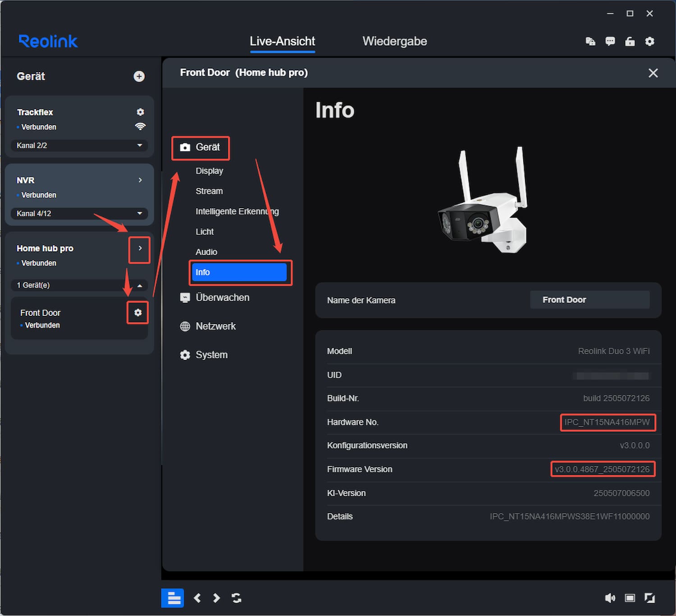The width and height of the screenshot is (676, 616).
Task: Open the chat message icon in header
Action: [x=610, y=41]
